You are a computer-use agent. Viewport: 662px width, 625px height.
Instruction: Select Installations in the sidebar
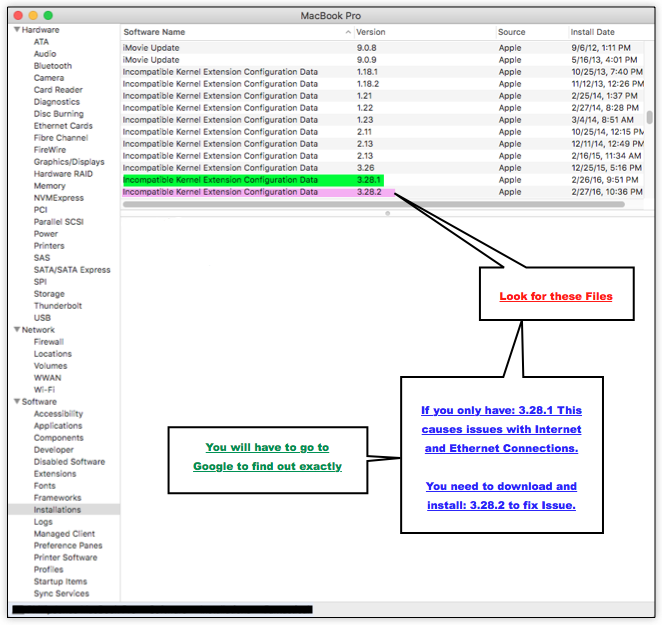point(64,510)
